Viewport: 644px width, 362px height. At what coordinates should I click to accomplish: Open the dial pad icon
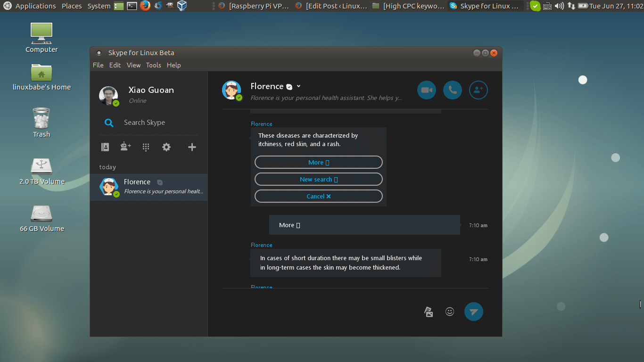pyautogui.click(x=146, y=147)
